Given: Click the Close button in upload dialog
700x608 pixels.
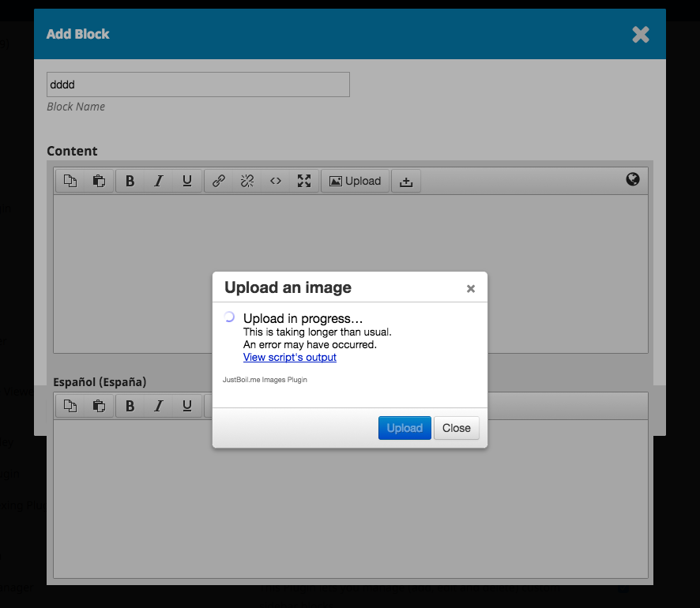Looking at the screenshot, I should (456, 428).
